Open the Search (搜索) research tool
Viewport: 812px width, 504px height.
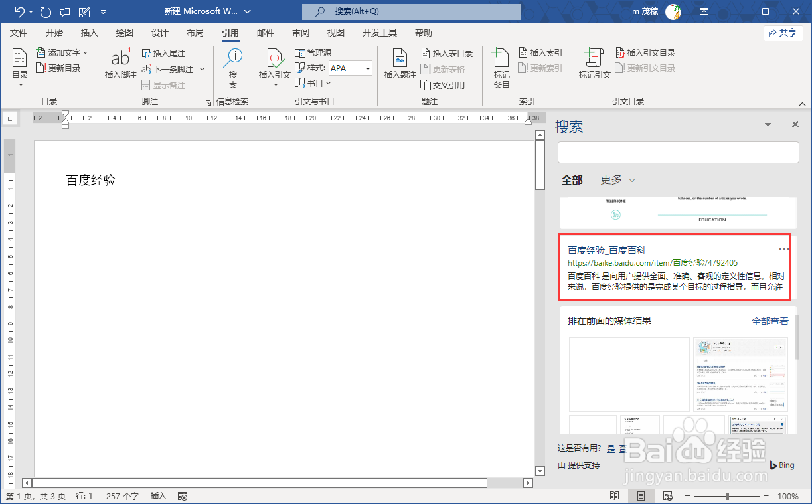click(x=233, y=68)
